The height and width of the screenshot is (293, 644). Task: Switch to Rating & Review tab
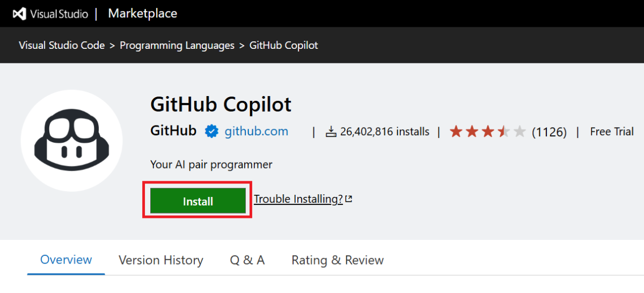pyautogui.click(x=338, y=260)
